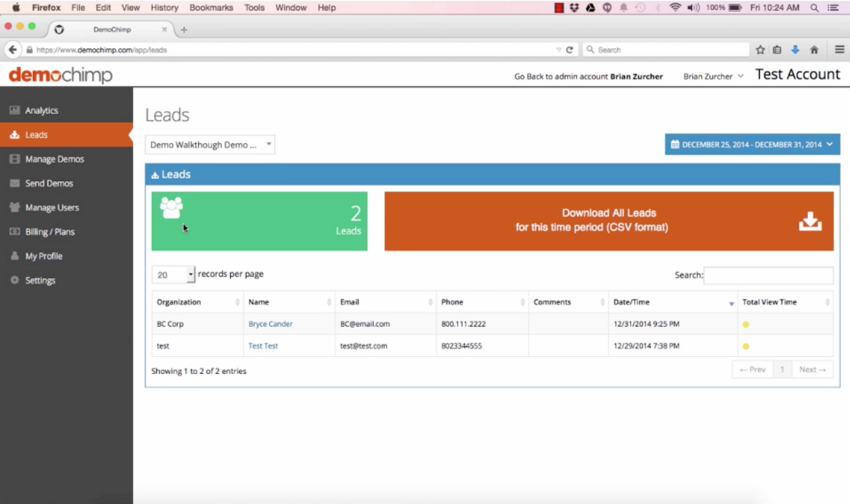Click the Billing / Plans card icon
This screenshot has width=850, height=504.
[14, 231]
